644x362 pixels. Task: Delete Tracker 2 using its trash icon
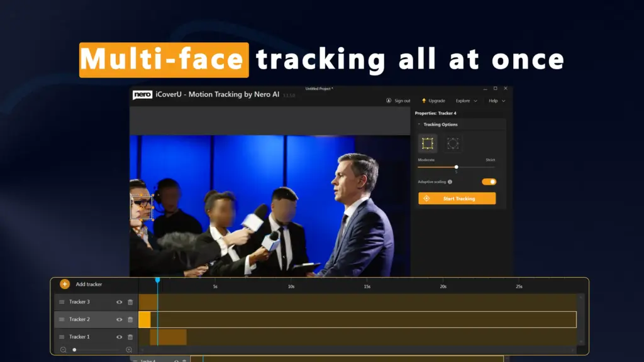click(130, 319)
